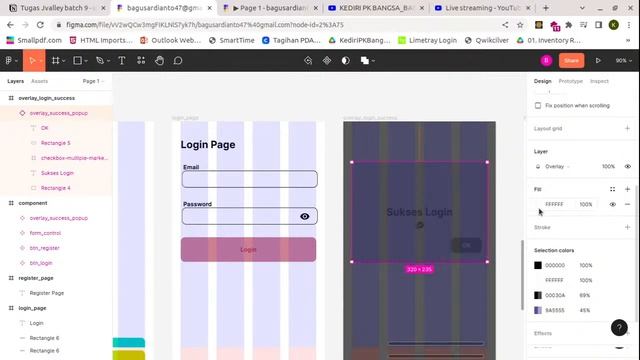Expand the shape tools dropdown arrow

(86, 61)
